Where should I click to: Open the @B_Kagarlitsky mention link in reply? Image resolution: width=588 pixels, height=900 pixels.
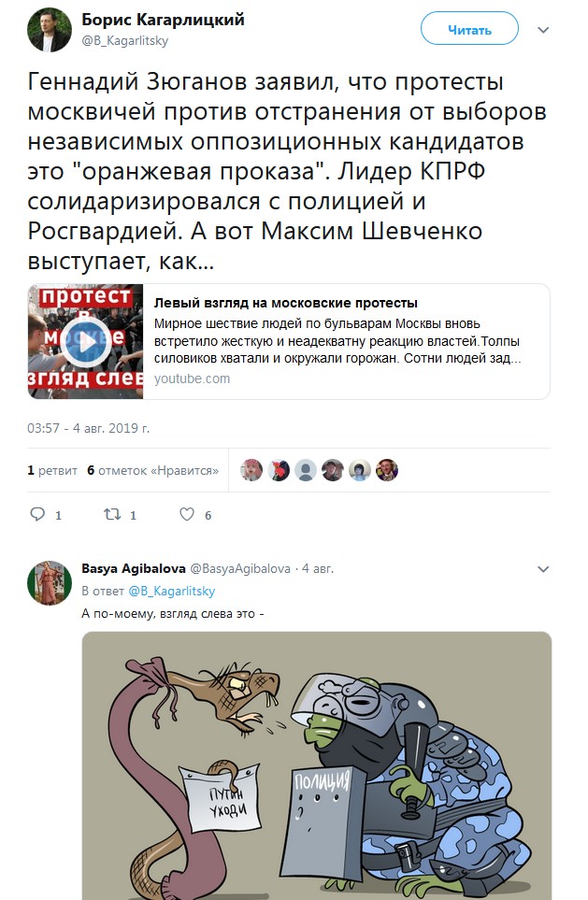(172, 591)
